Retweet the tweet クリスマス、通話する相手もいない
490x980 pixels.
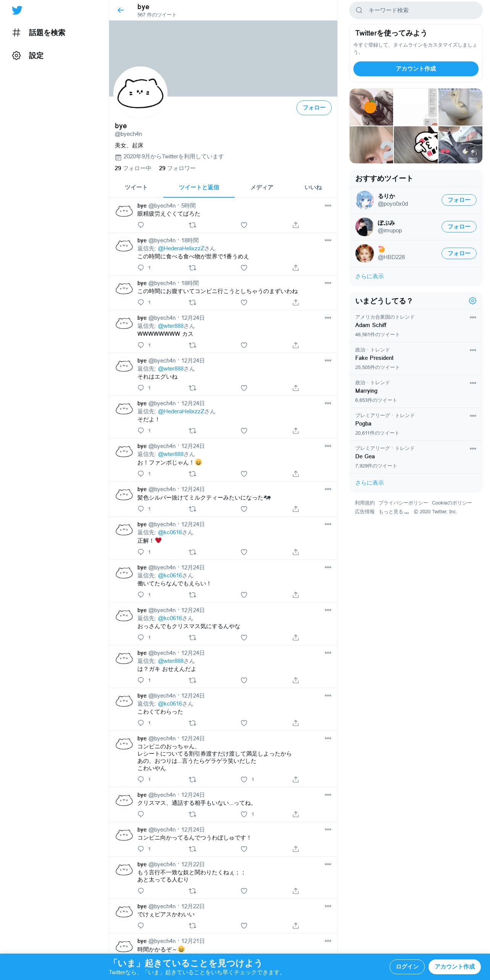tap(193, 814)
